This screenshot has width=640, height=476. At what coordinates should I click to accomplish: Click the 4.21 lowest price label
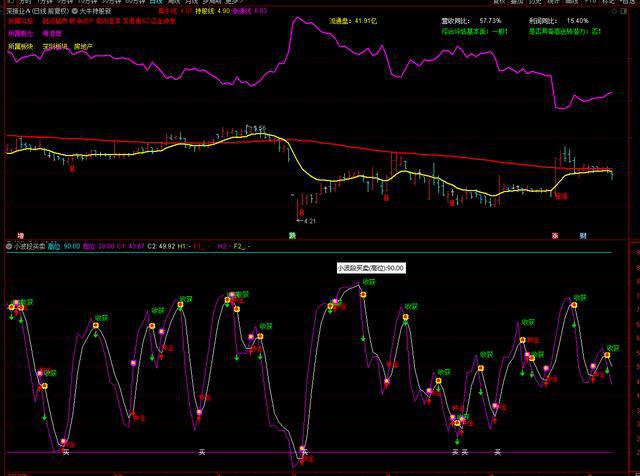point(309,221)
